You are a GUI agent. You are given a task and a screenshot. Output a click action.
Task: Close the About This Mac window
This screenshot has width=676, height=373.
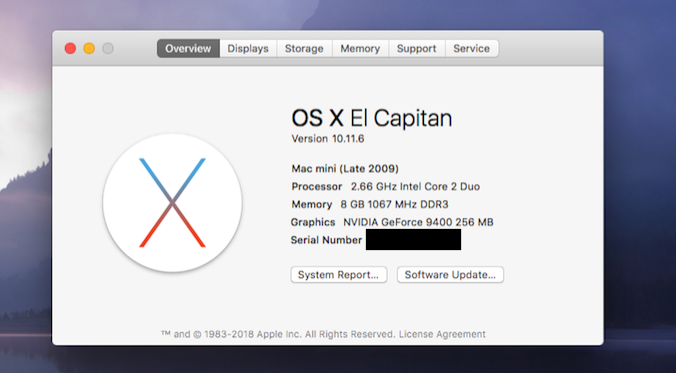[70, 48]
